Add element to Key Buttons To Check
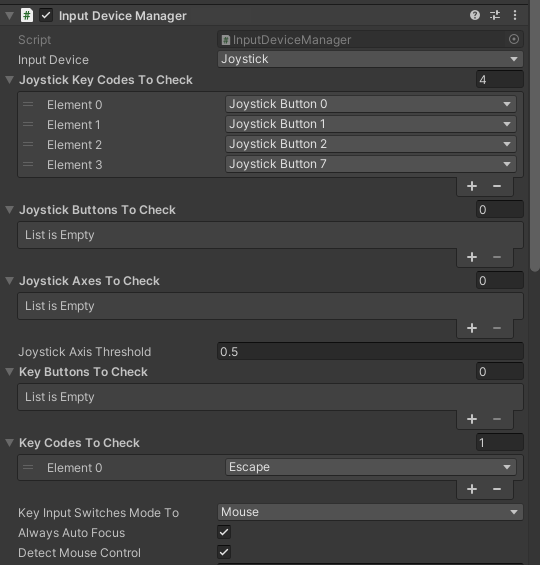This screenshot has width=540, height=565. pyautogui.click(x=472, y=419)
